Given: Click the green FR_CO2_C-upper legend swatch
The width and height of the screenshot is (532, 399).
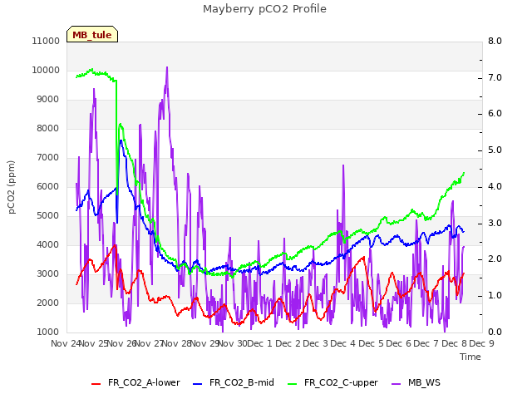Looking at the screenshot, I should [x=292, y=384].
